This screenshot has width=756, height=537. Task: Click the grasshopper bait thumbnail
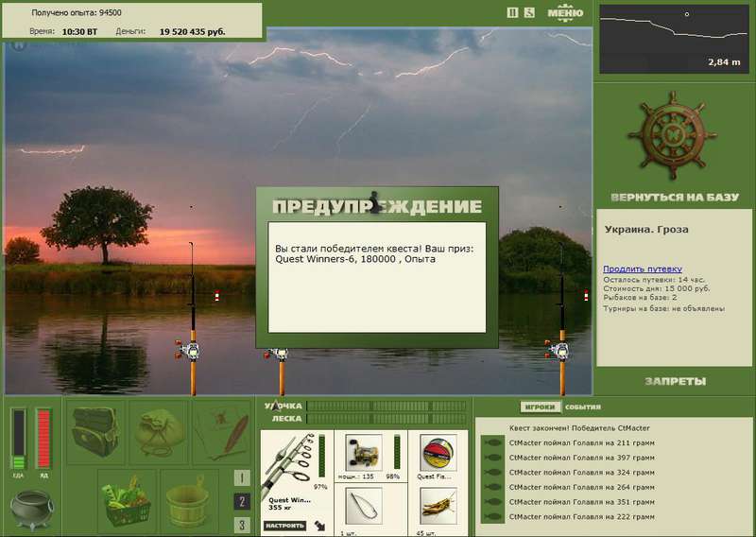click(438, 506)
